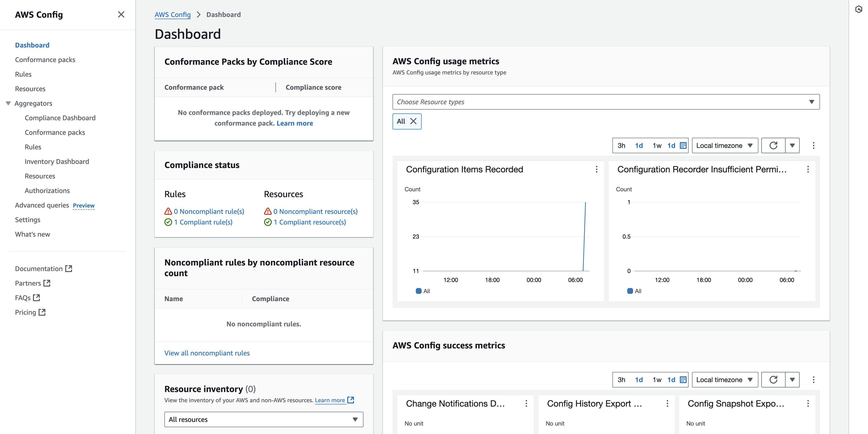The height and width of the screenshot is (434, 868).
Task: Sort by Conformance pack column header
Action: 194,87
